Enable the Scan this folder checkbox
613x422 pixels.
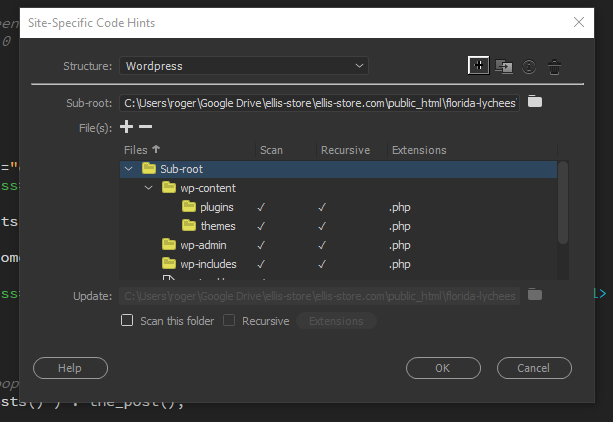(127, 321)
